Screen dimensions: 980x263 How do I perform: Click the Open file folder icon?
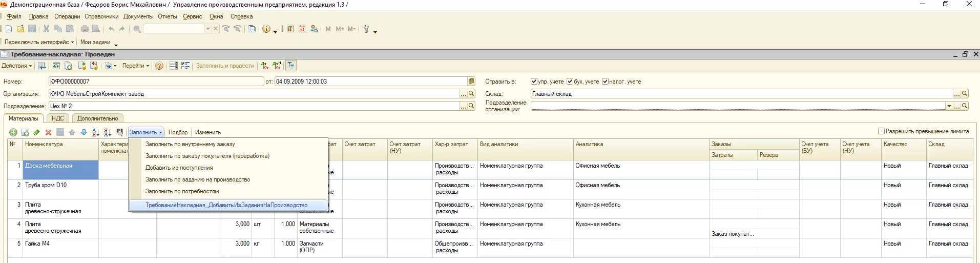point(20,29)
